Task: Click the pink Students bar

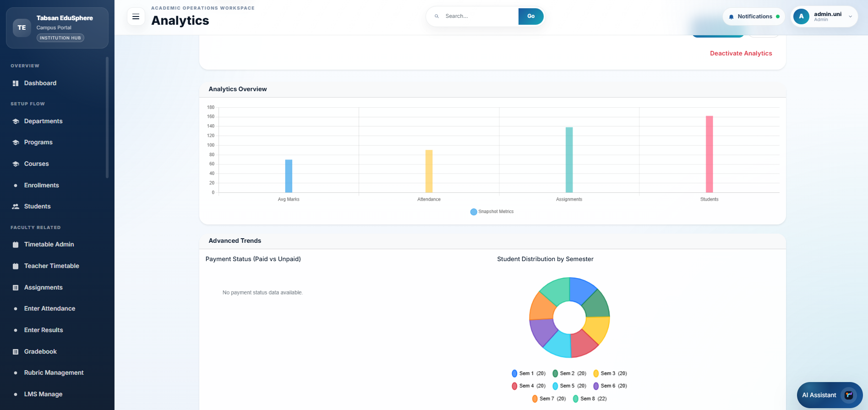Action: pyautogui.click(x=709, y=154)
